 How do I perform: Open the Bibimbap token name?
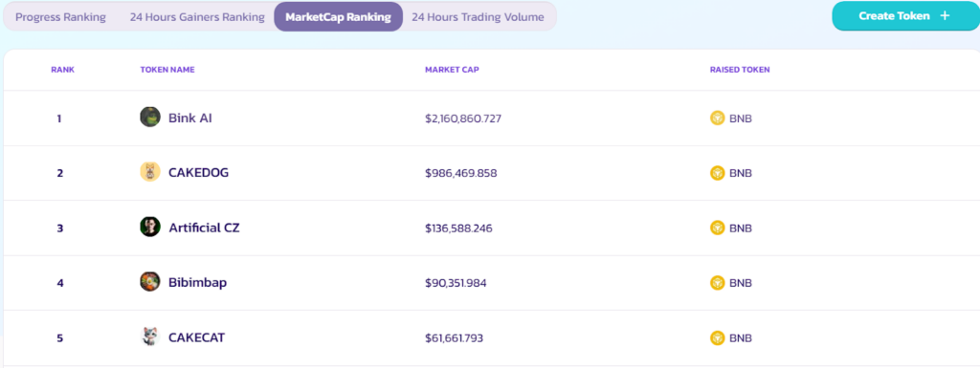[x=197, y=283]
